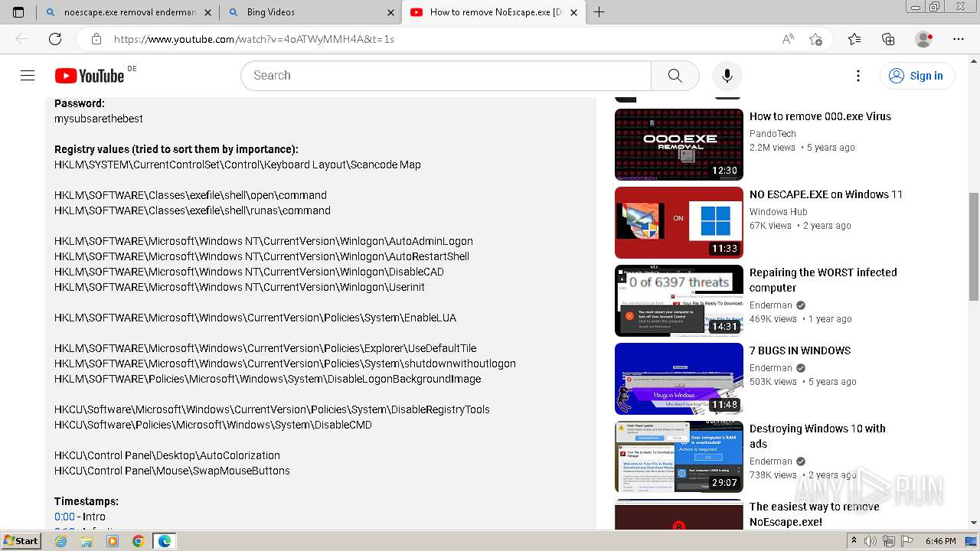Screen dimensions: 980x551
Task: Open Repairing the WORST infected computer thumbnail
Action: click(678, 300)
